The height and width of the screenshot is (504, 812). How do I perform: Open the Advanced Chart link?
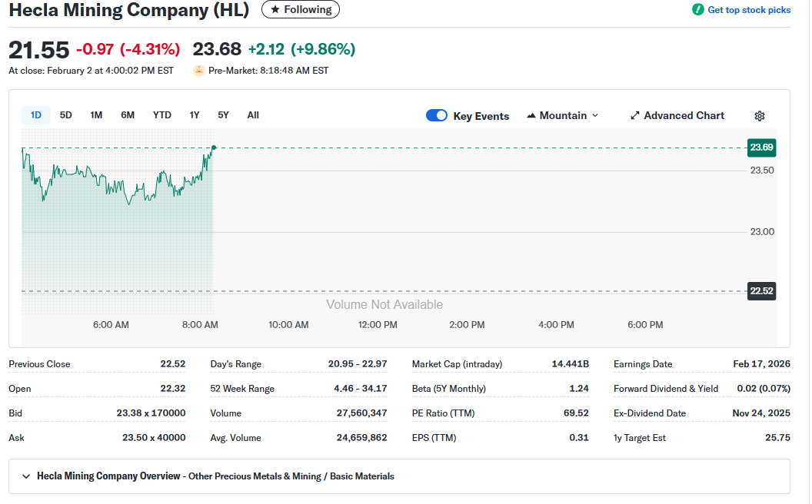click(684, 116)
